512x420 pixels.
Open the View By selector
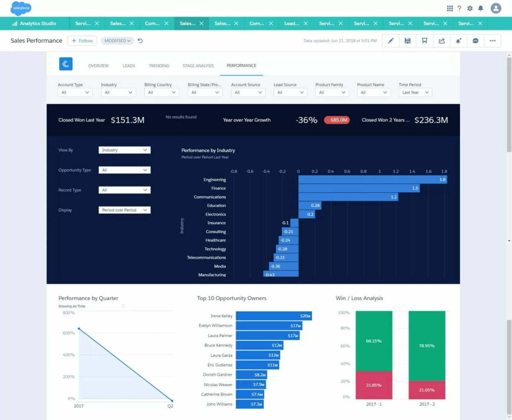pyautogui.click(x=124, y=150)
